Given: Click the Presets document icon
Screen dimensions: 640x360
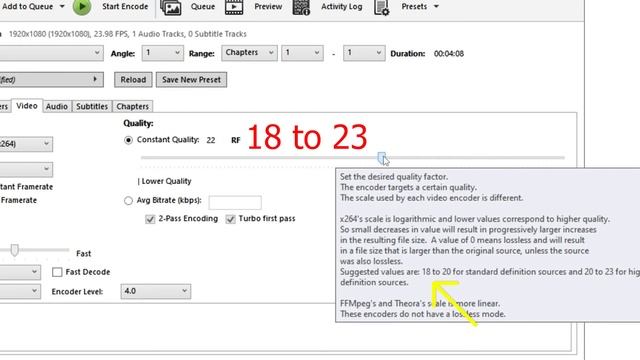Looking at the screenshot, I should coord(381,7).
